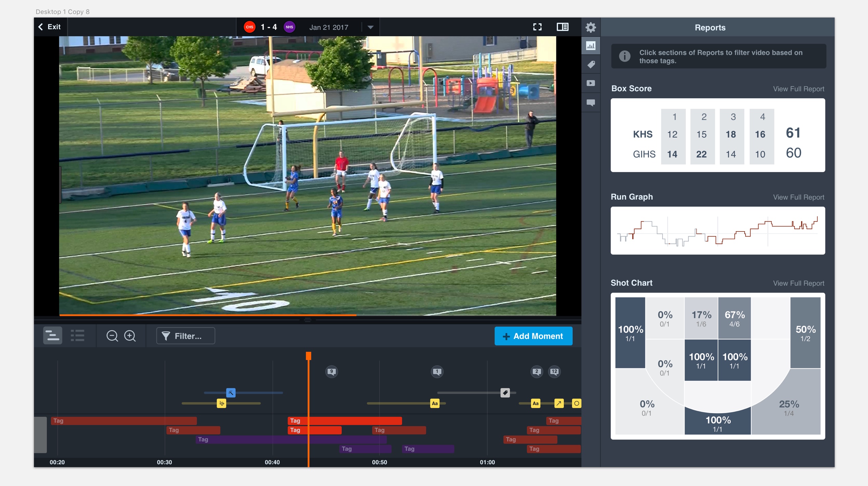Select the timeline view mode icon
The height and width of the screenshot is (486, 868).
(x=53, y=336)
